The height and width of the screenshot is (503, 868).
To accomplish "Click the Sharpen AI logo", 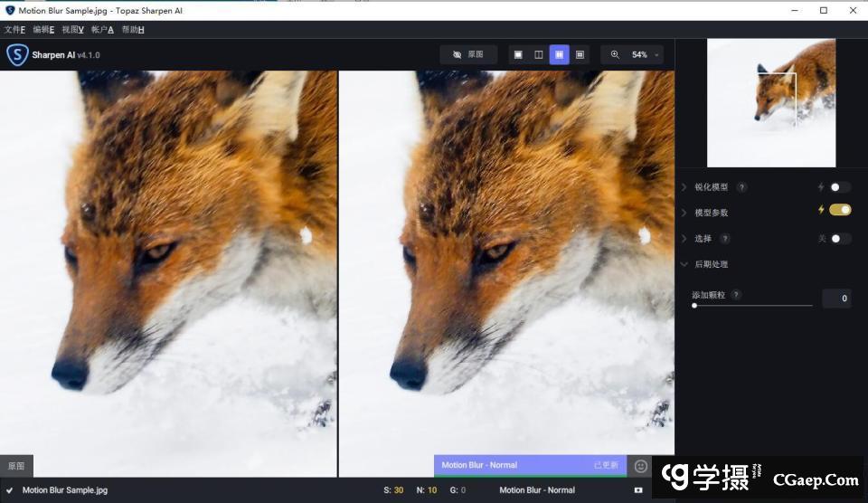I will pyautogui.click(x=18, y=55).
